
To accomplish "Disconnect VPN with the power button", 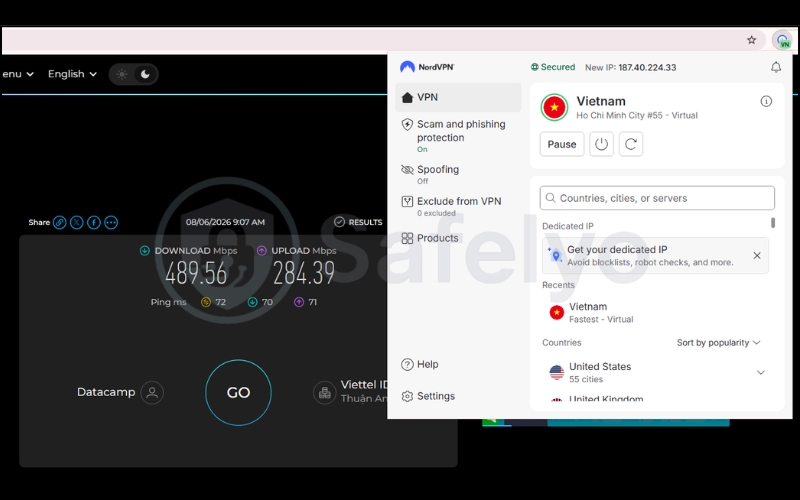I will (601, 144).
